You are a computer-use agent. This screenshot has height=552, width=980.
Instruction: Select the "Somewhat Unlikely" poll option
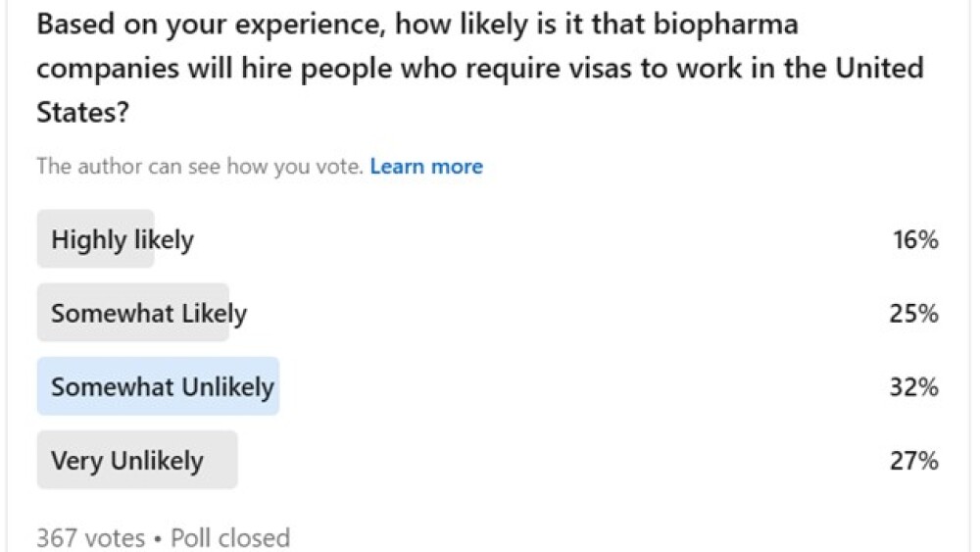point(163,387)
